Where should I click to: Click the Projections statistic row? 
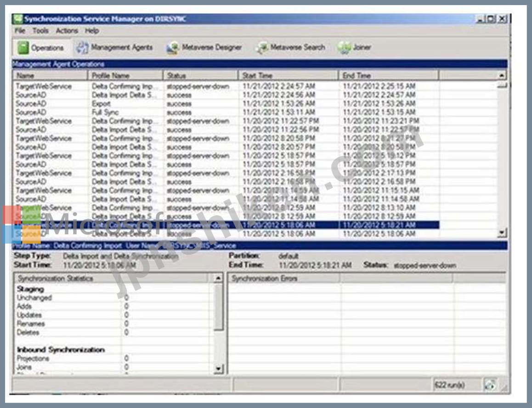(112, 358)
